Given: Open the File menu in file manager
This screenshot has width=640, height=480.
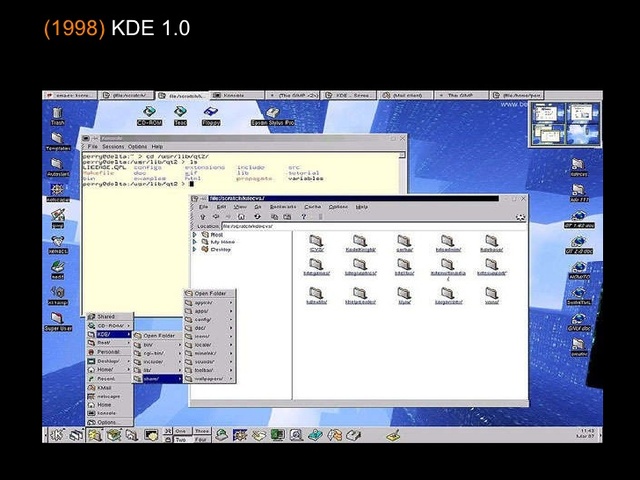Looking at the screenshot, I should coord(203,207).
